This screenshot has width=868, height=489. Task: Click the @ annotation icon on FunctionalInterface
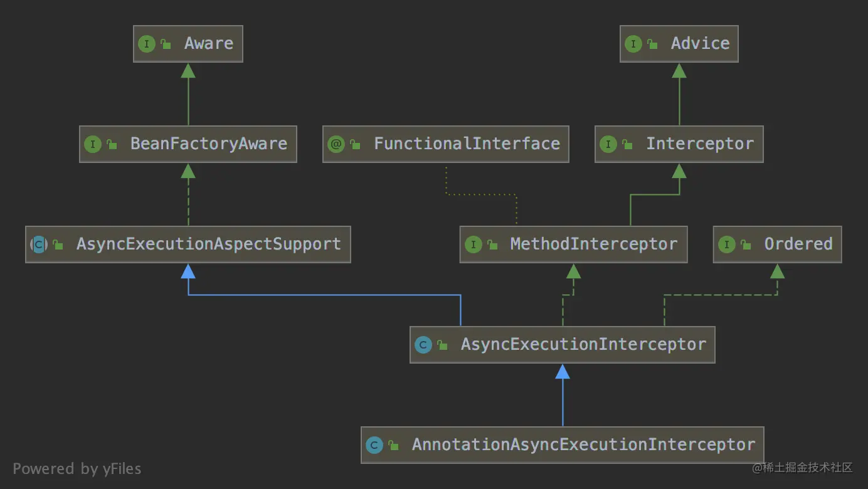pyautogui.click(x=337, y=144)
